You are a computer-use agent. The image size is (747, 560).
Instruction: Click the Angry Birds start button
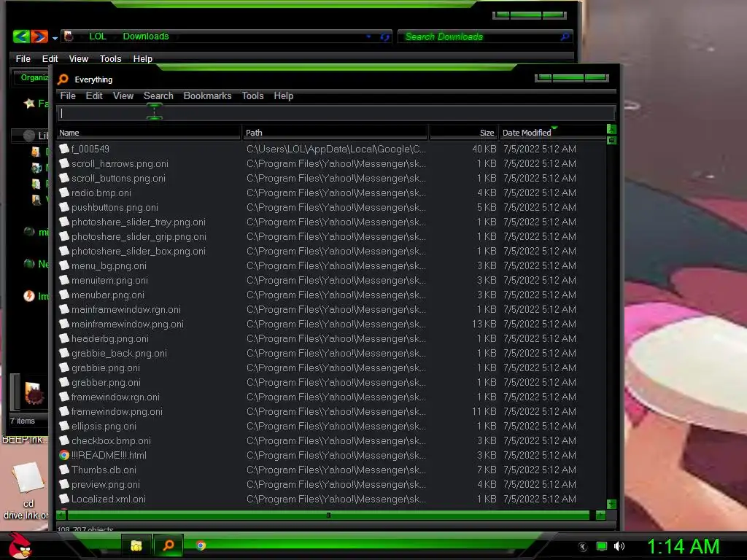pyautogui.click(x=20, y=545)
